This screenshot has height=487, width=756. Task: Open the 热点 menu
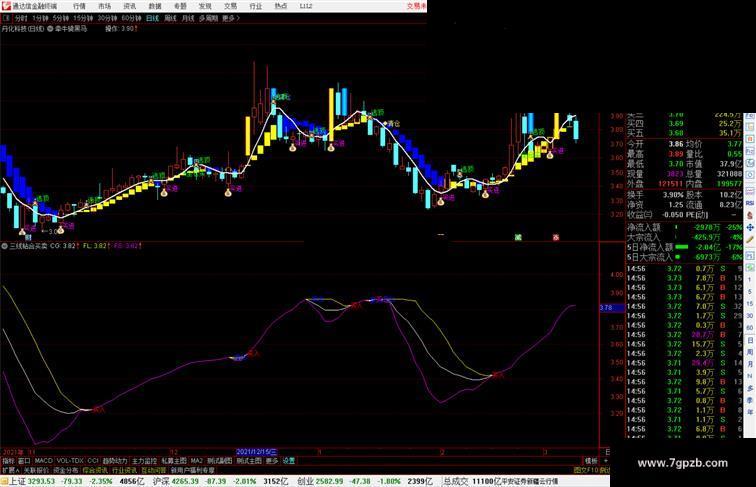tap(281, 6)
